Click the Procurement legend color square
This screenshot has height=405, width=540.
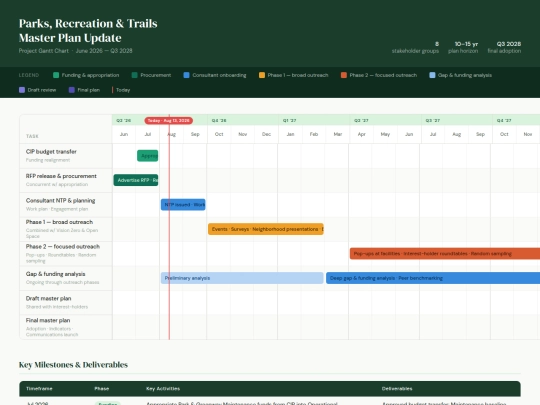(135, 75)
